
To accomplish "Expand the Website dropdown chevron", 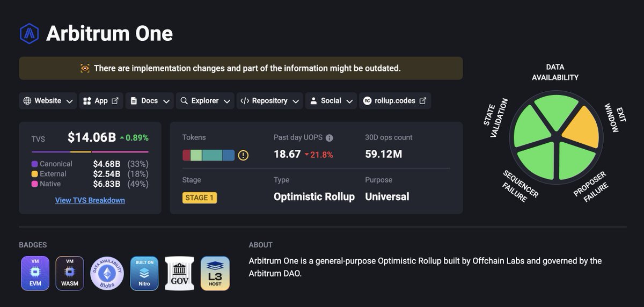I will (70, 101).
